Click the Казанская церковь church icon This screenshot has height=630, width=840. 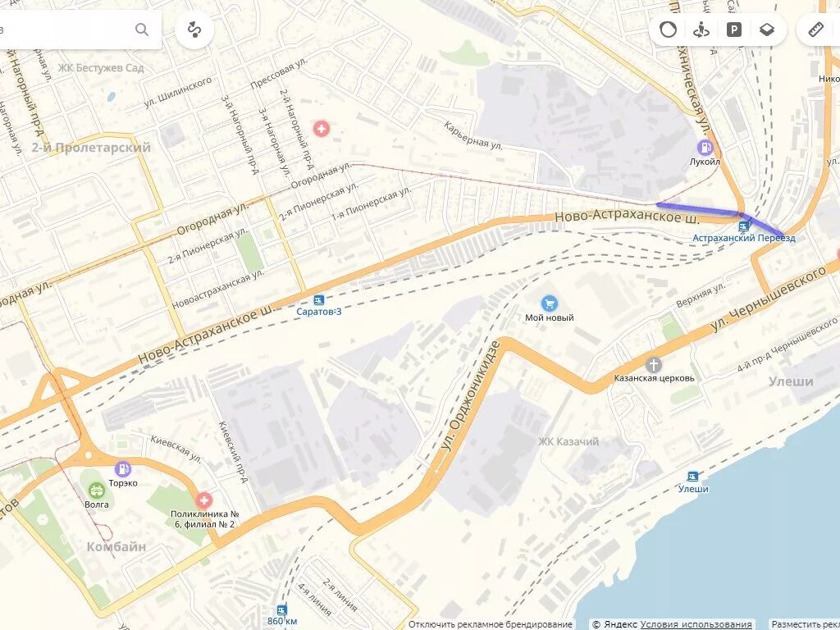pos(654,365)
